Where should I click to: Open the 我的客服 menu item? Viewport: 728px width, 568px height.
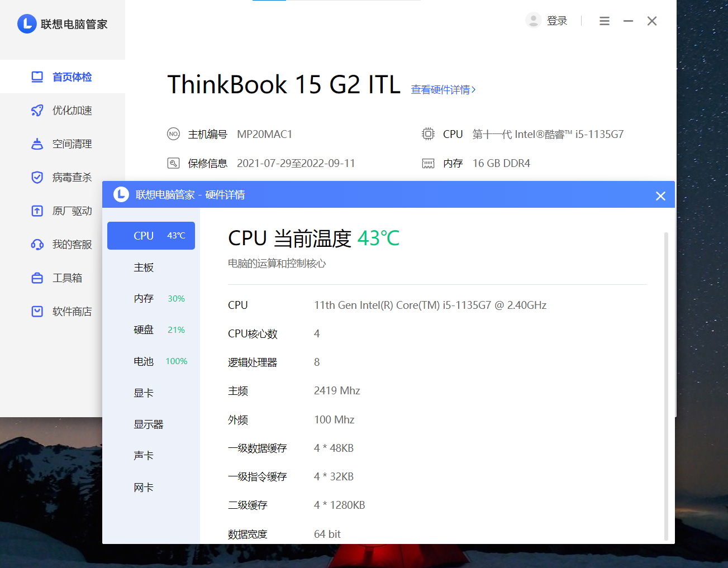coord(51,245)
